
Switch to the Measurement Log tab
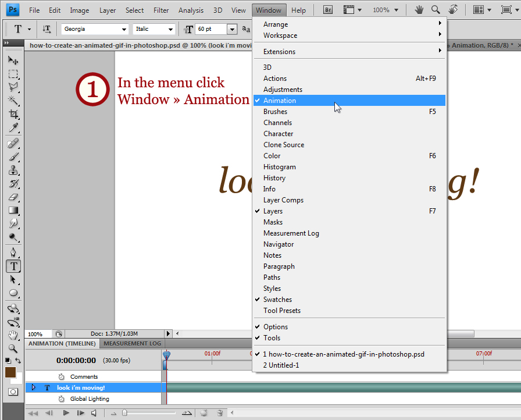(x=132, y=344)
